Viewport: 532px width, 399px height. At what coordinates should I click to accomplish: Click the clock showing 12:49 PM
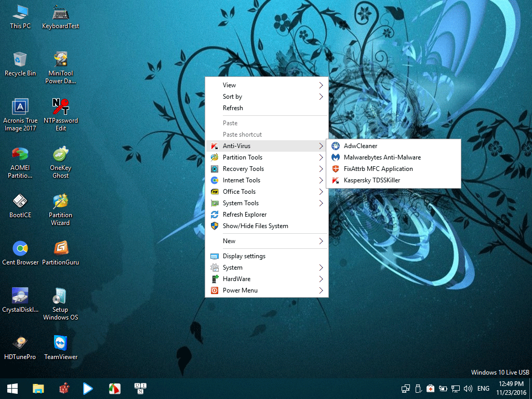pos(511,384)
